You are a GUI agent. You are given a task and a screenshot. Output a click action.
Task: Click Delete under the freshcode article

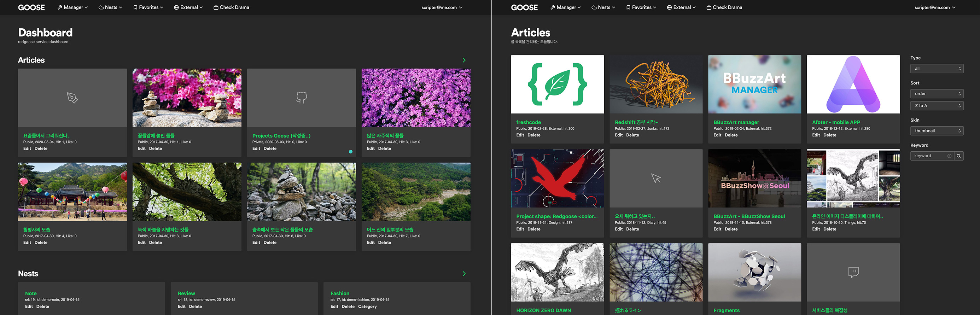tap(533, 135)
